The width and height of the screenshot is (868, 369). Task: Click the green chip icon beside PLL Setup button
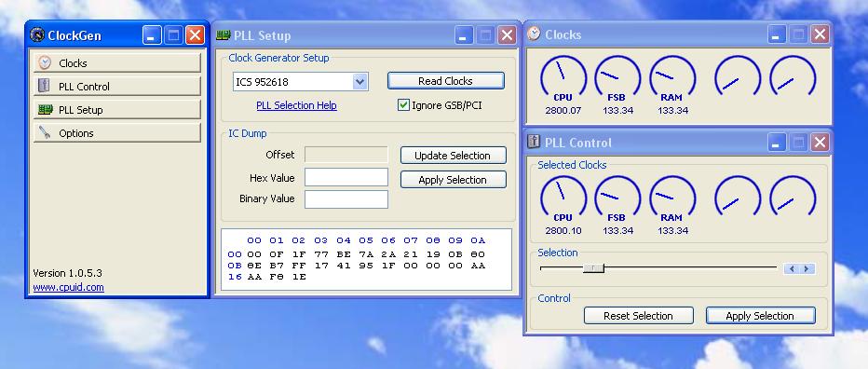coord(45,110)
